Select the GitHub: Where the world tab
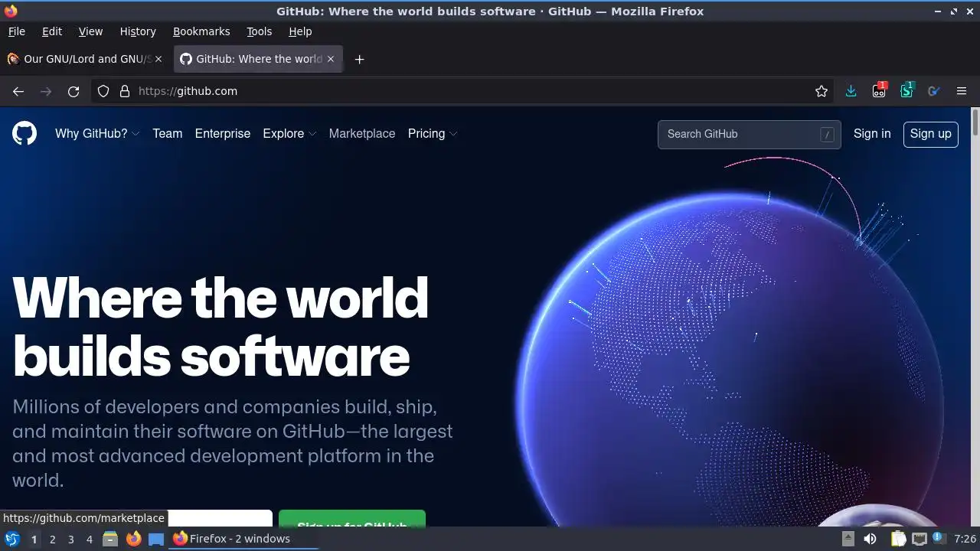980x551 pixels. pyautogui.click(x=258, y=59)
